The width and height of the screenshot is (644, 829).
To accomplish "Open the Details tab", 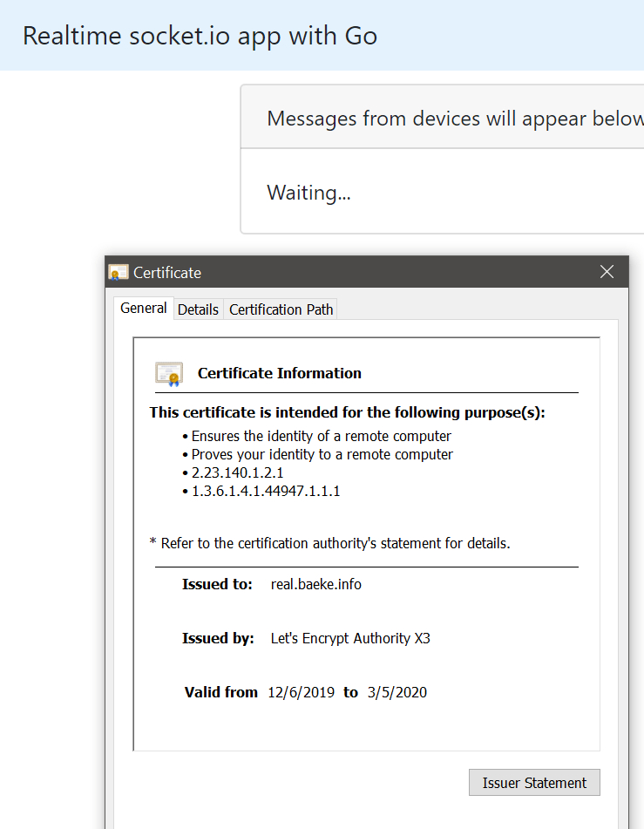I will (198, 309).
